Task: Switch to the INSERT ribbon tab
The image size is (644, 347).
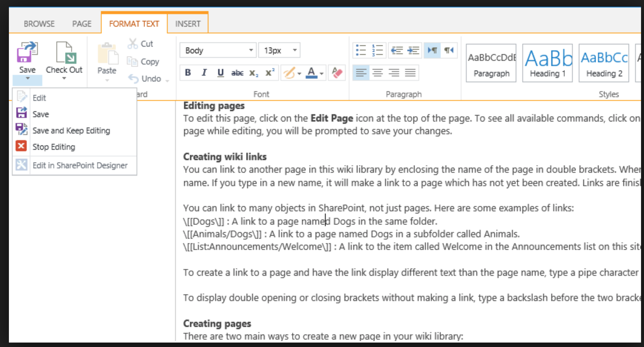Action: point(188,24)
